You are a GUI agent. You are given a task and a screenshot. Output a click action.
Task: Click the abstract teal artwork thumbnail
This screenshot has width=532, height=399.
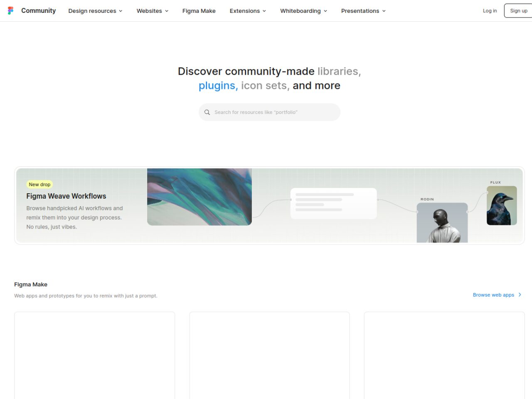(199, 197)
